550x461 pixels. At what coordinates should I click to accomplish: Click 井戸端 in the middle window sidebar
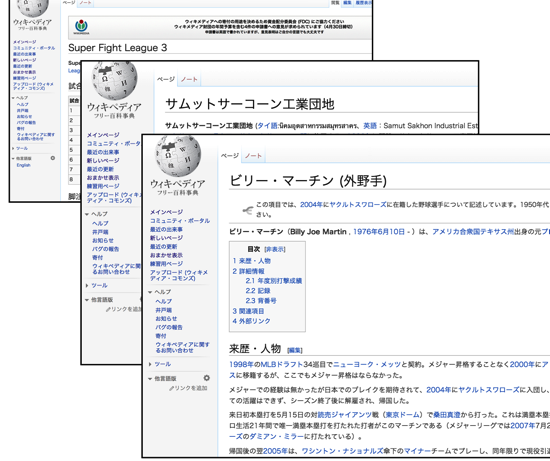click(100, 232)
